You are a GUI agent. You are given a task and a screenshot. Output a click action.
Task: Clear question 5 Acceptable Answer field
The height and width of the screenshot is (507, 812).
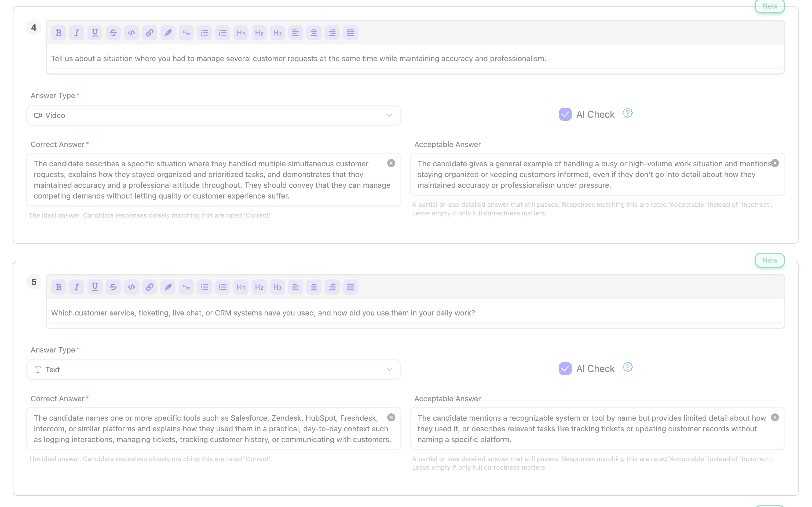click(x=775, y=417)
